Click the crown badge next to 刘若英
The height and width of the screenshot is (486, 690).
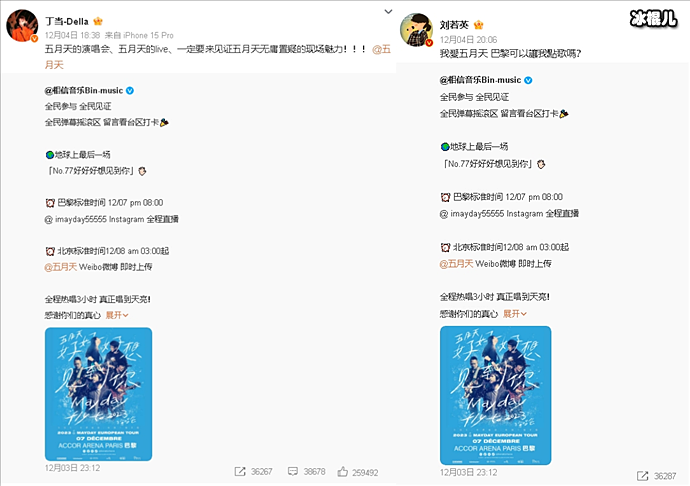478,25
